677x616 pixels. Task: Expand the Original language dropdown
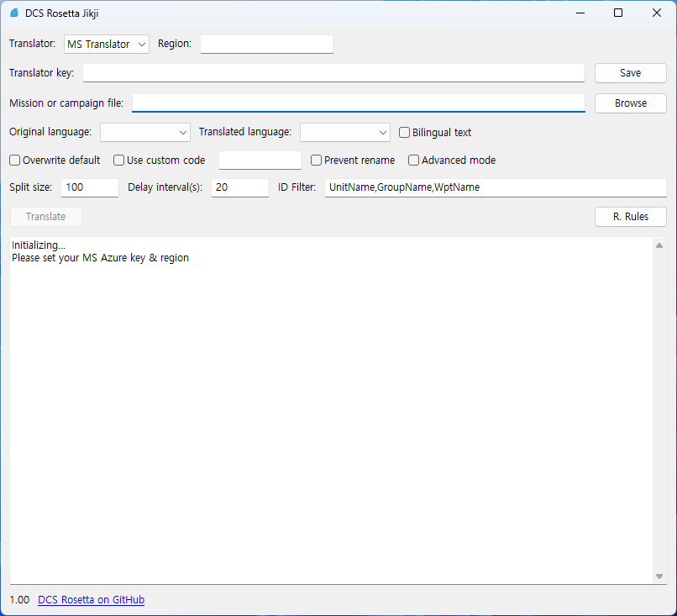[x=144, y=132]
